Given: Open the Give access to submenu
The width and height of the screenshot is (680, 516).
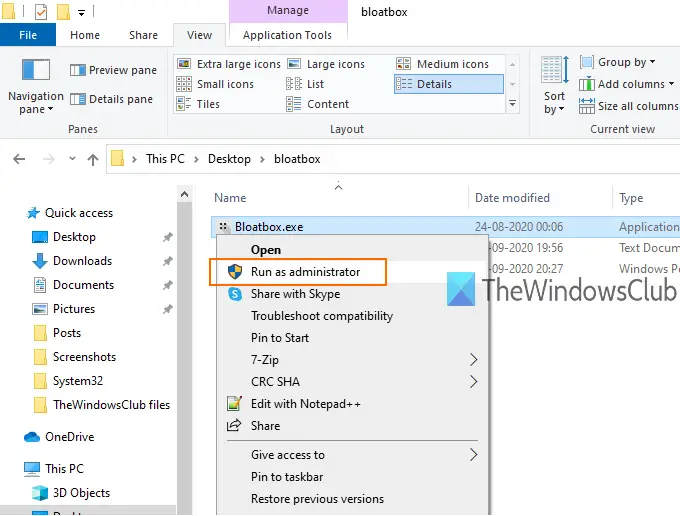Looking at the screenshot, I should (352, 455).
